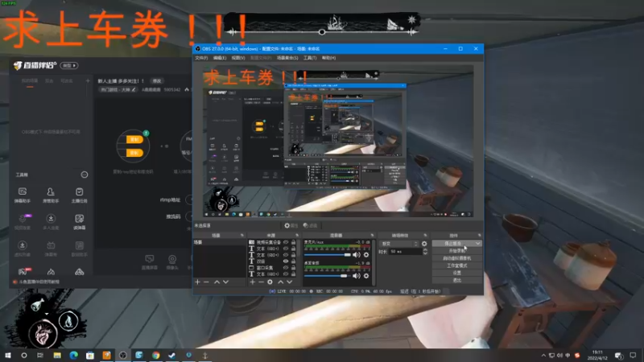Move scene up in OBS 场景 panel
Image resolution: width=644 pixels, height=362 pixels.
tap(217, 282)
